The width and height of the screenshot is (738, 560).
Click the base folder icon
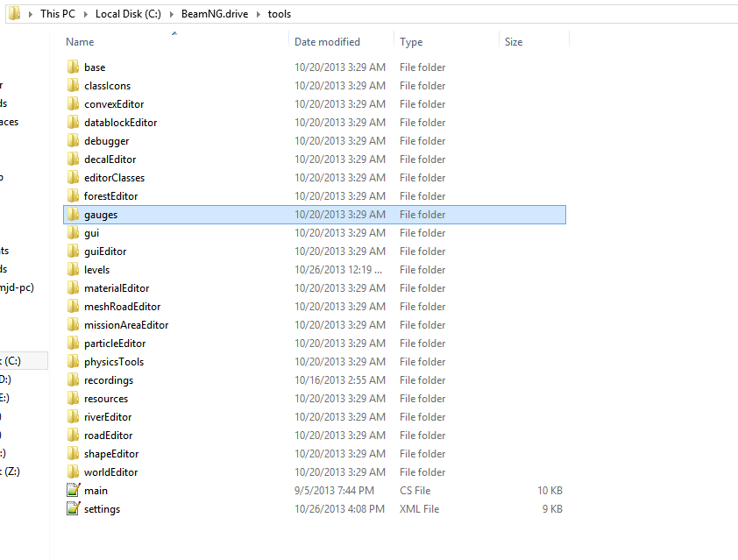click(73, 67)
